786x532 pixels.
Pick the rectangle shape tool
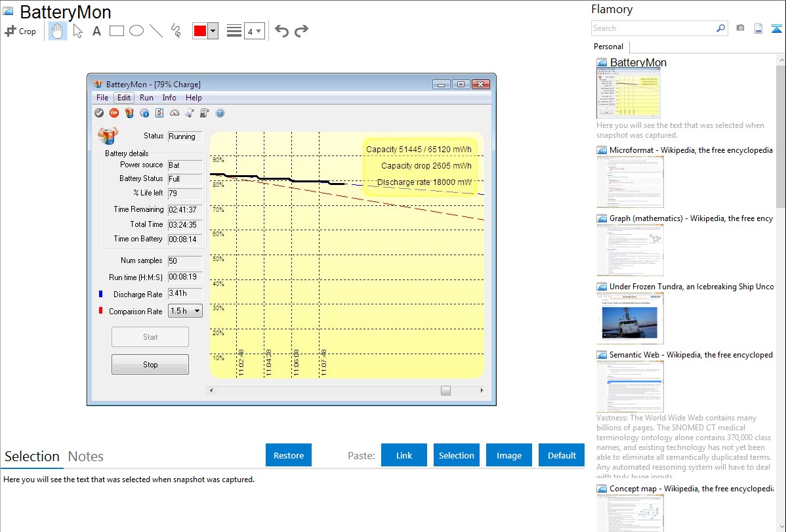(116, 31)
